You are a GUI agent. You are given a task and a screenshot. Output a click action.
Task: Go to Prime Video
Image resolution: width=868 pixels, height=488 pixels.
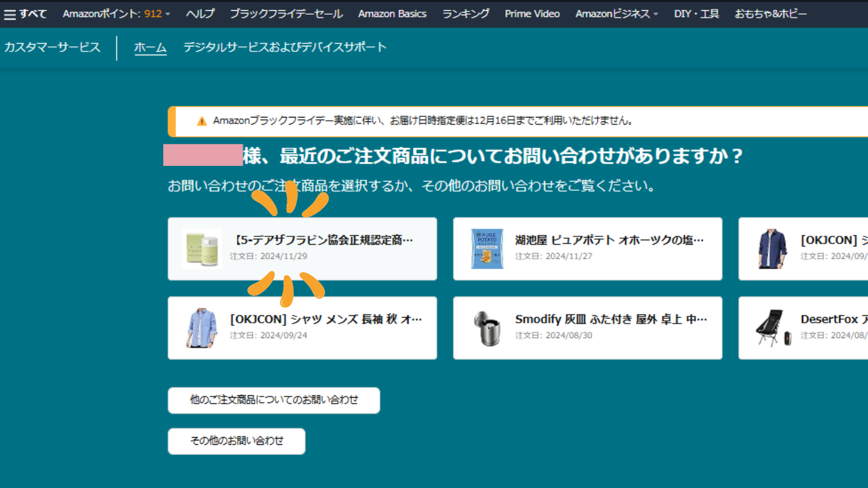(532, 14)
